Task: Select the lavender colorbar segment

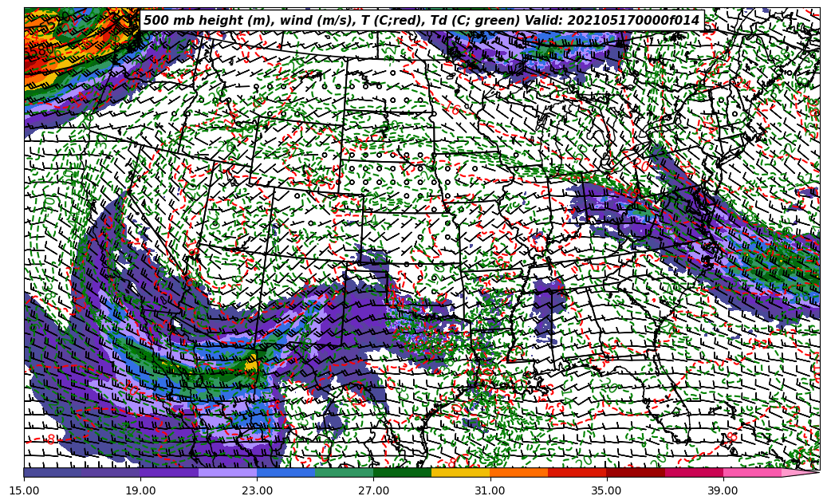Action: click(x=227, y=472)
